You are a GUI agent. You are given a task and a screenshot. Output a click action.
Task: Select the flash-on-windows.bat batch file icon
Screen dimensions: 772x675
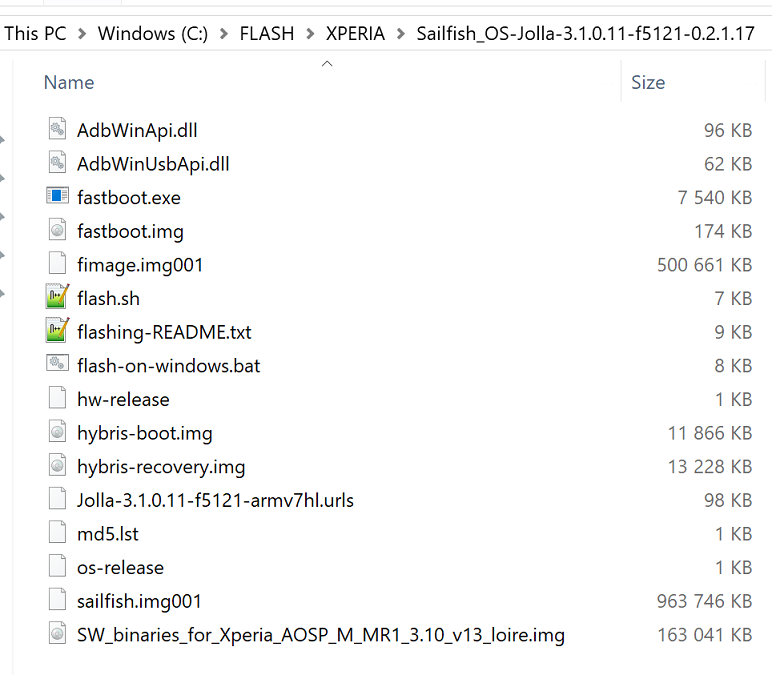pyautogui.click(x=57, y=366)
